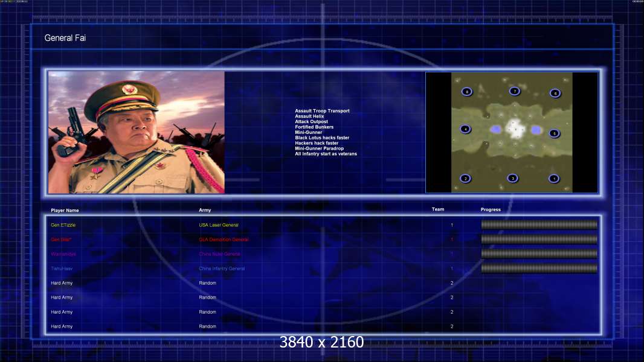Click the China Nuke General army entry
Screen dimensions: 644x362
point(219,254)
